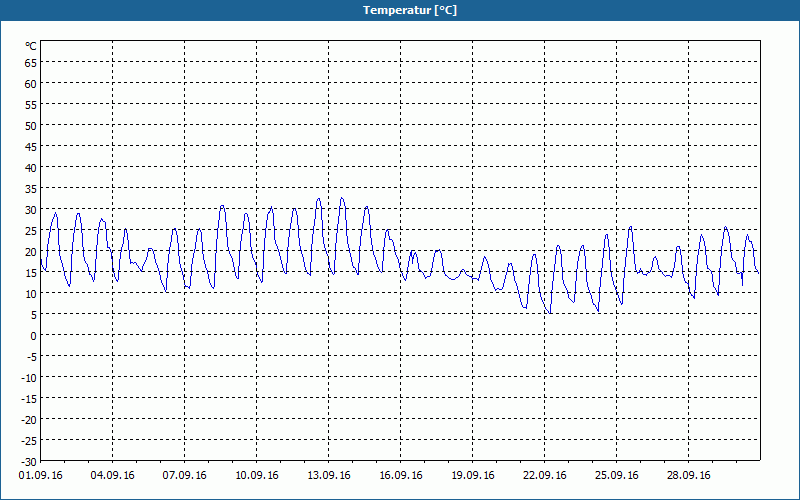This screenshot has width=800, height=500.
Task: Select the 16.09.16 date label
Action: coord(401,476)
